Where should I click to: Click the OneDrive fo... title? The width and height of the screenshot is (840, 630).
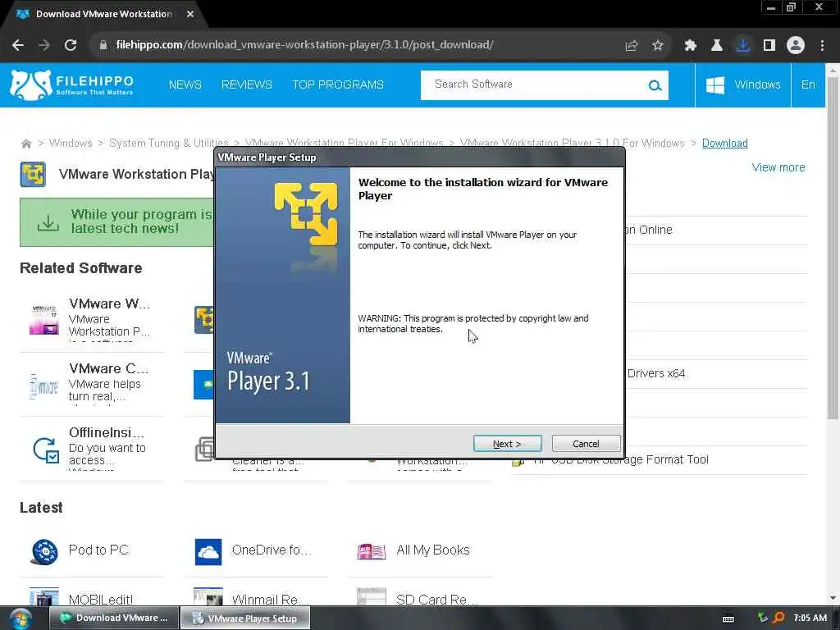pos(271,550)
